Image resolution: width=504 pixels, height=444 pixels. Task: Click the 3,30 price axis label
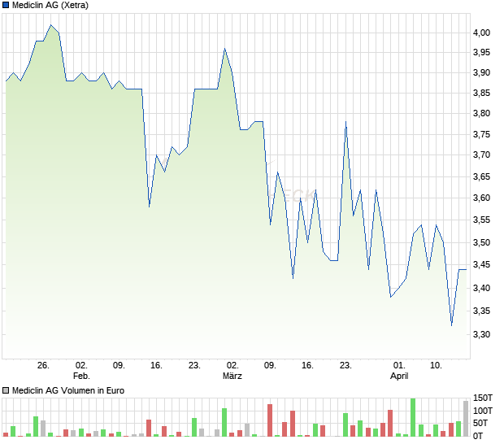(481, 334)
